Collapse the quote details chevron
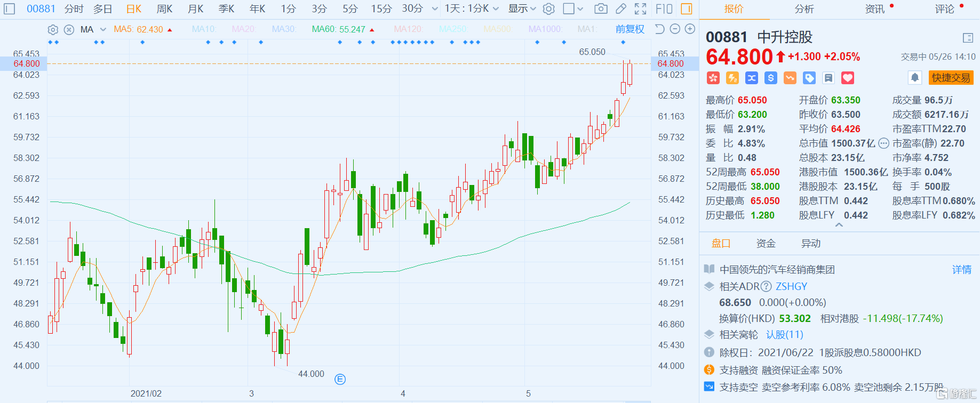Image resolution: width=980 pixels, height=403 pixels. pyautogui.click(x=839, y=225)
